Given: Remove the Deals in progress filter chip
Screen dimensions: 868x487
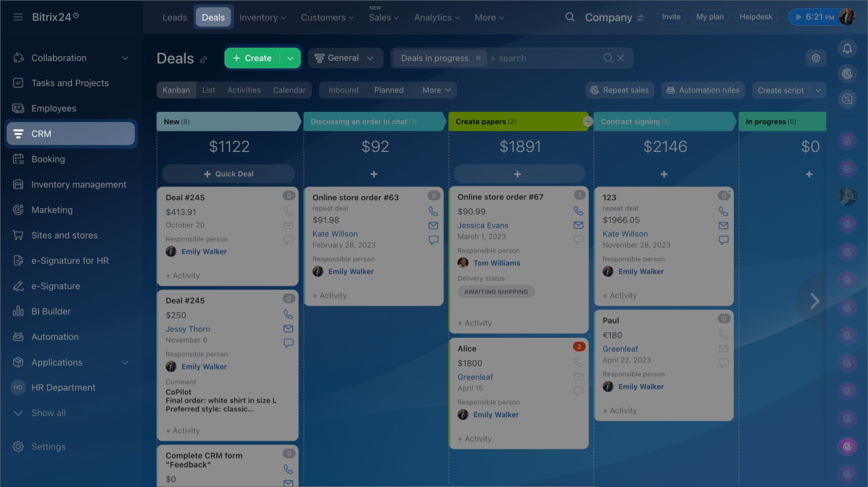Looking at the screenshot, I should tap(478, 58).
